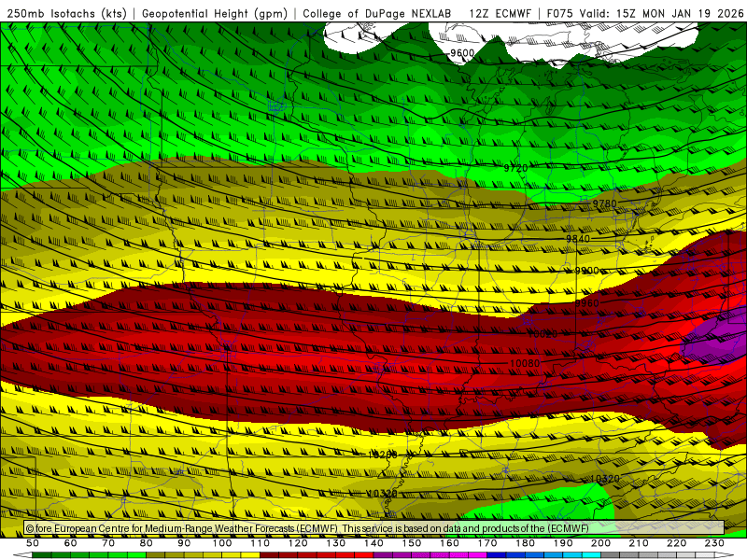747x560 pixels.
Task: Click the 60 knot scale label
Action: point(71,543)
